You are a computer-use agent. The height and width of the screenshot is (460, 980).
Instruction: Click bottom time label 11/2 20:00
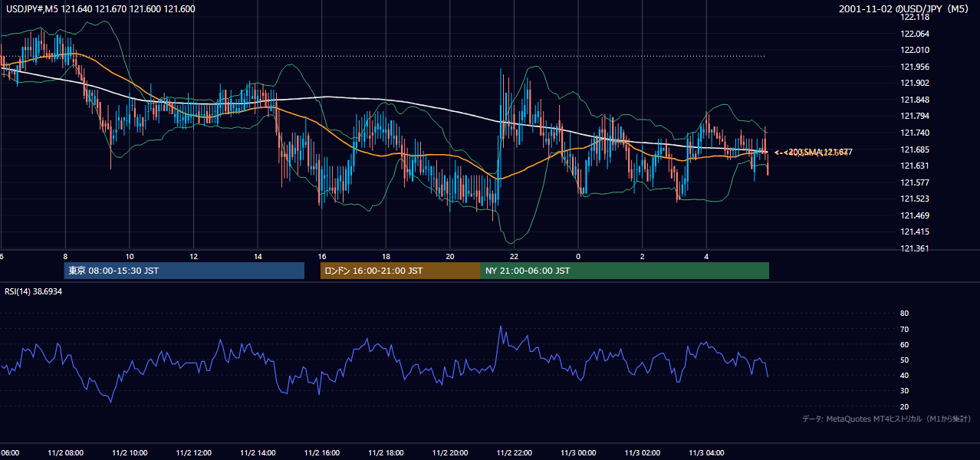450,453
